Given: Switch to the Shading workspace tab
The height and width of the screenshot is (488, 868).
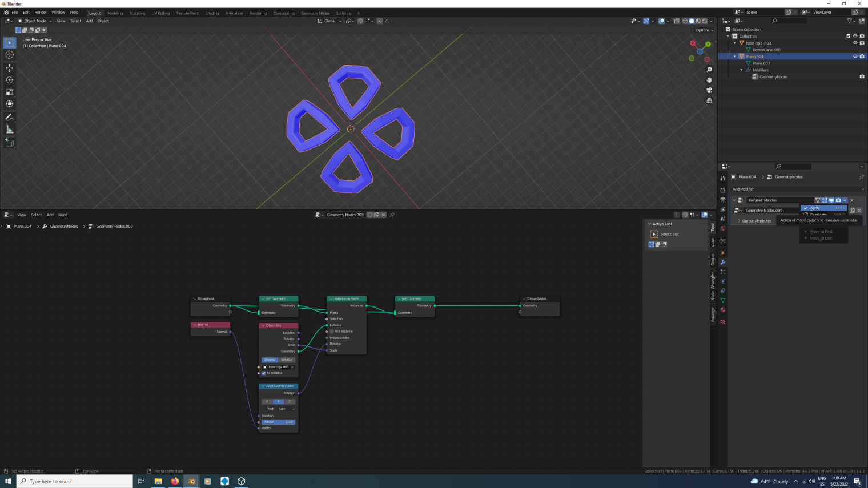Looking at the screenshot, I should coord(212,13).
